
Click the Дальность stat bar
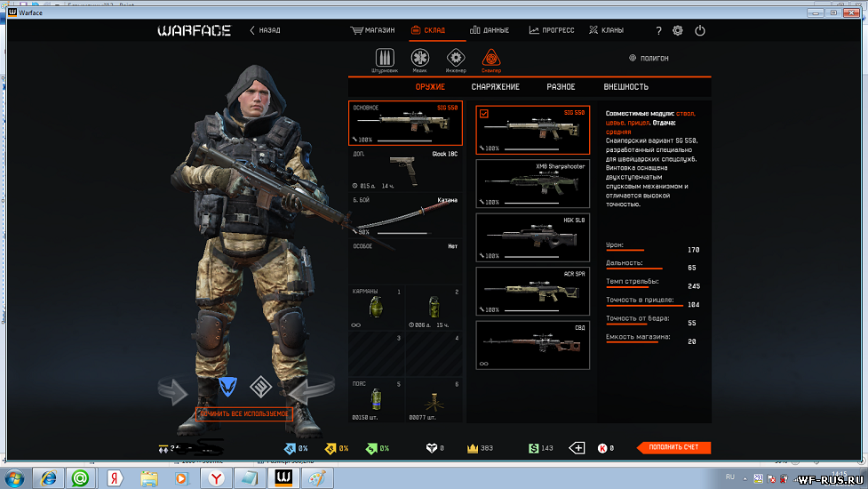634,269
